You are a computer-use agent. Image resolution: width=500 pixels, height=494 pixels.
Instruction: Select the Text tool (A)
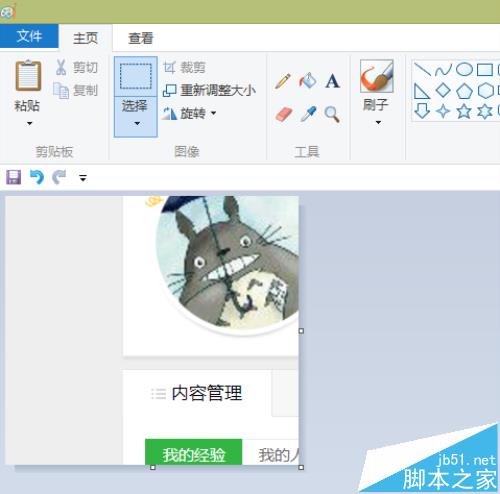332,81
